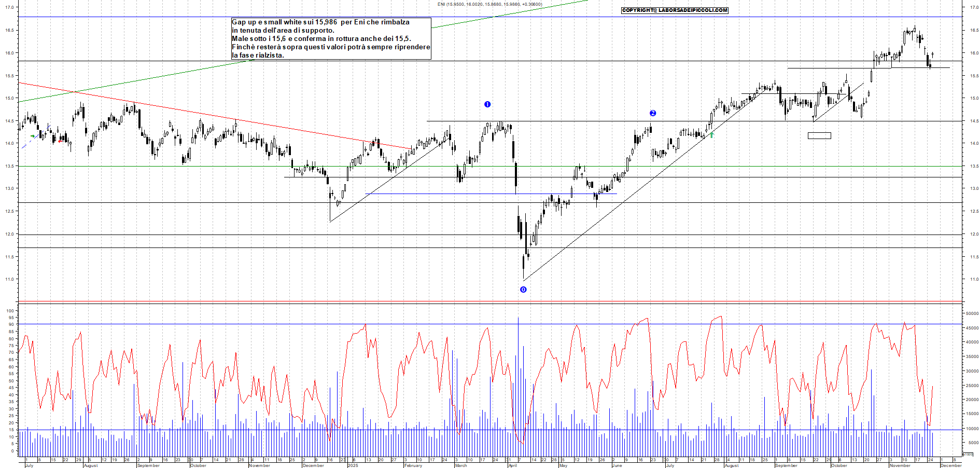The height and width of the screenshot is (468, 980).
Task: Click the gap-up commentary text box
Action: 330,39
